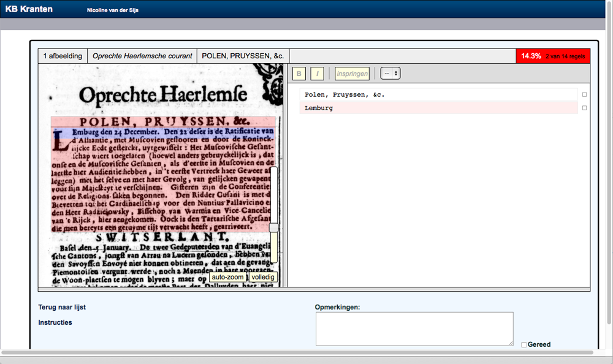Click inside the Opmerkingen text box
Image resolution: width=613 pixels, height=364 pixels.
pyautogui.click(x=414, y=328)
